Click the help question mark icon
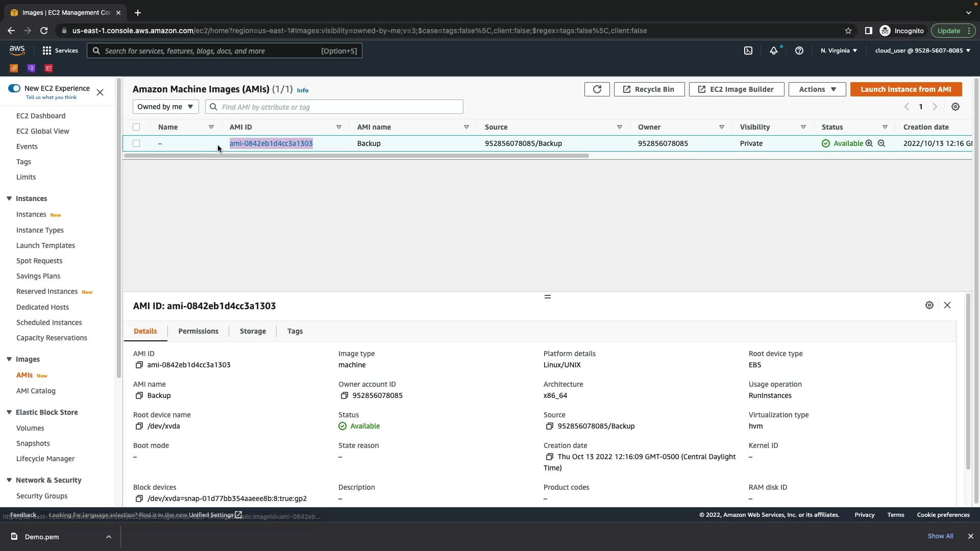This screenshot has height=551, width=980. 799,51
